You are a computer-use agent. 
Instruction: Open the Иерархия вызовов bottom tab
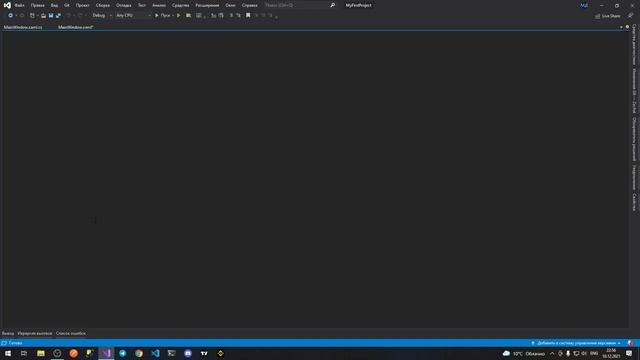coord(35,333)
